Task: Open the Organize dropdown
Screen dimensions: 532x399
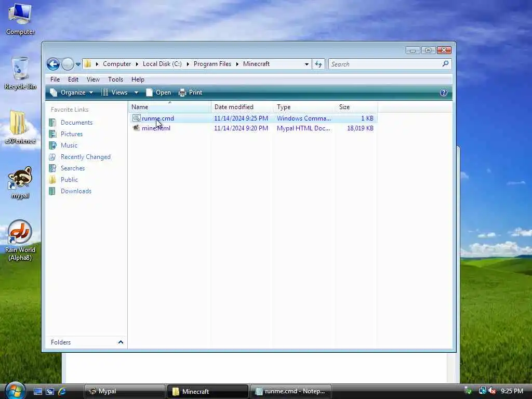Action: point(72,92)
